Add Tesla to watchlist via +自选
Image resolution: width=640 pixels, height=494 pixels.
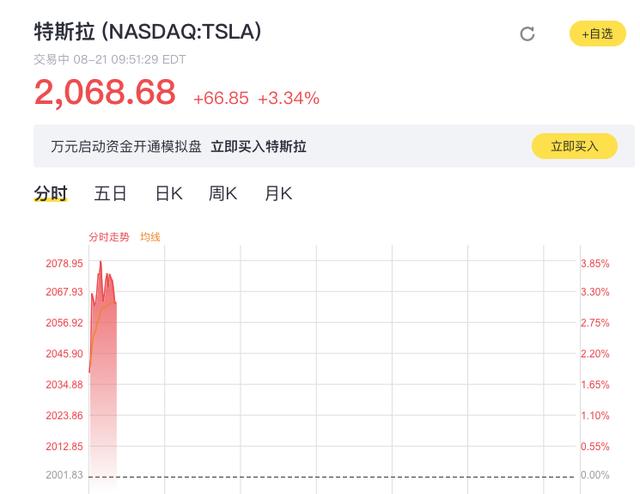pyautogui.click(x=597, y=34)
